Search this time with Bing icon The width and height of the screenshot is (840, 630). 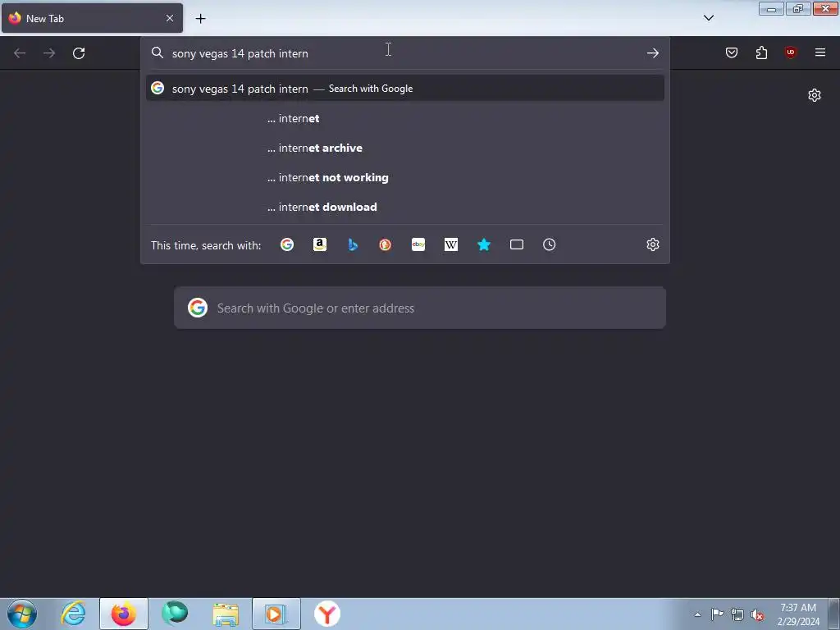click(x=353, y=244)
